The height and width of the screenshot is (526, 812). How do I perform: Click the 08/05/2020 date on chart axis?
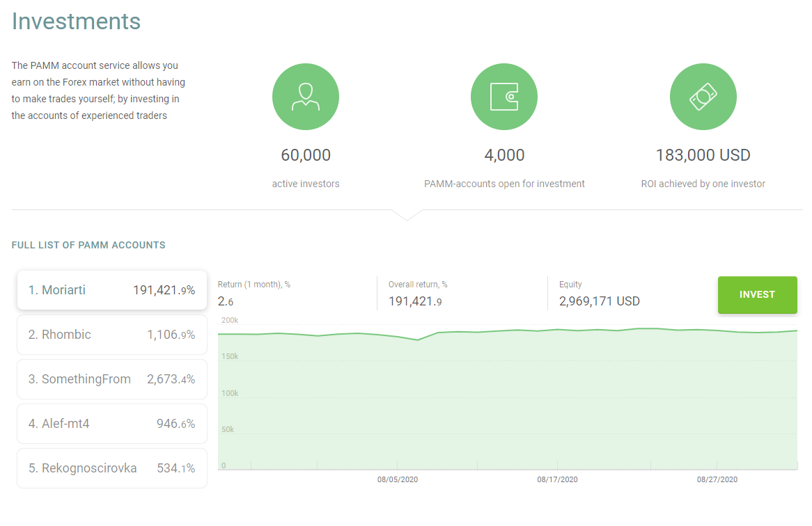[x=398, y=479]
